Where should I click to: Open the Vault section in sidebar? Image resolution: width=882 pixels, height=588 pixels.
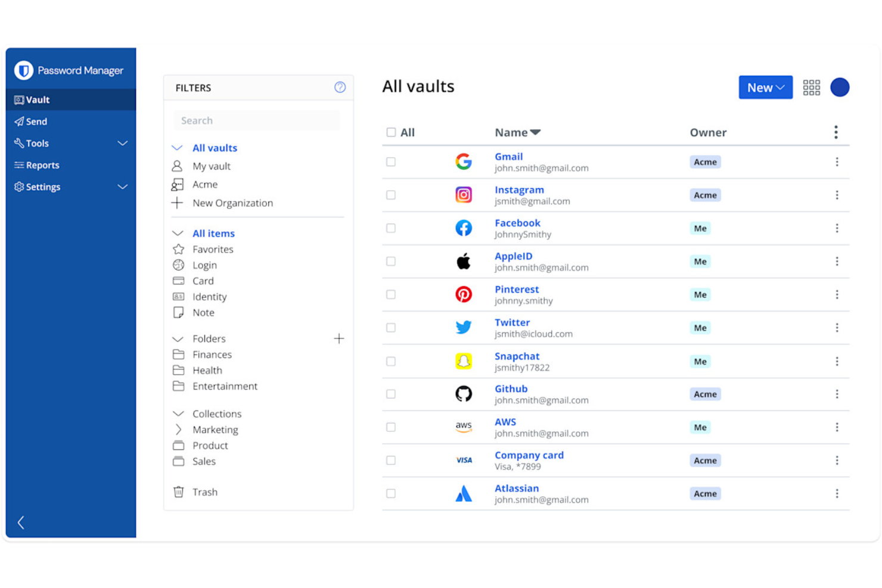37,99
